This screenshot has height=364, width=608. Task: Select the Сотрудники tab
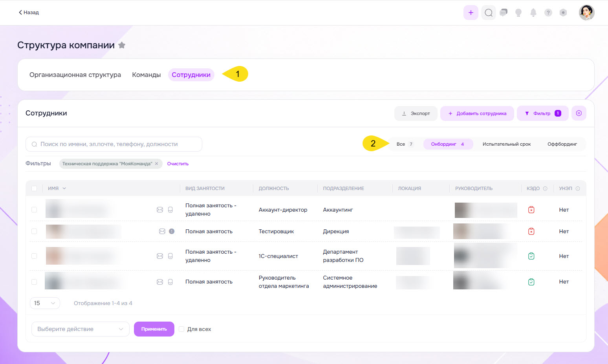(191, 75)
